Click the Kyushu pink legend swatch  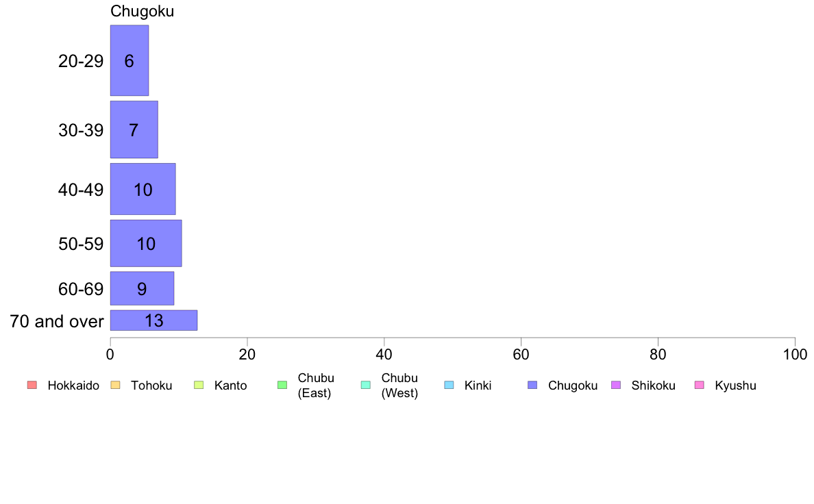click(700, 385)
